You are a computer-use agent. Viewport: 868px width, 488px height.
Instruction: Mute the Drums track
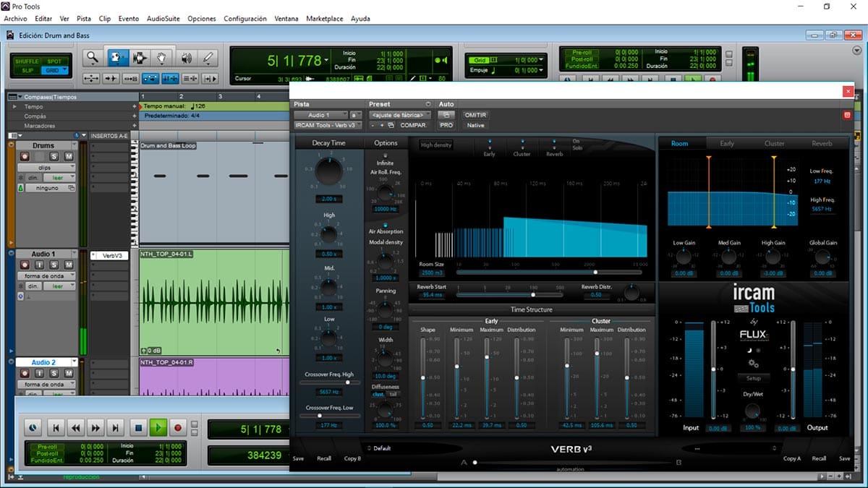pyautogui.click(x=68, y=157)
